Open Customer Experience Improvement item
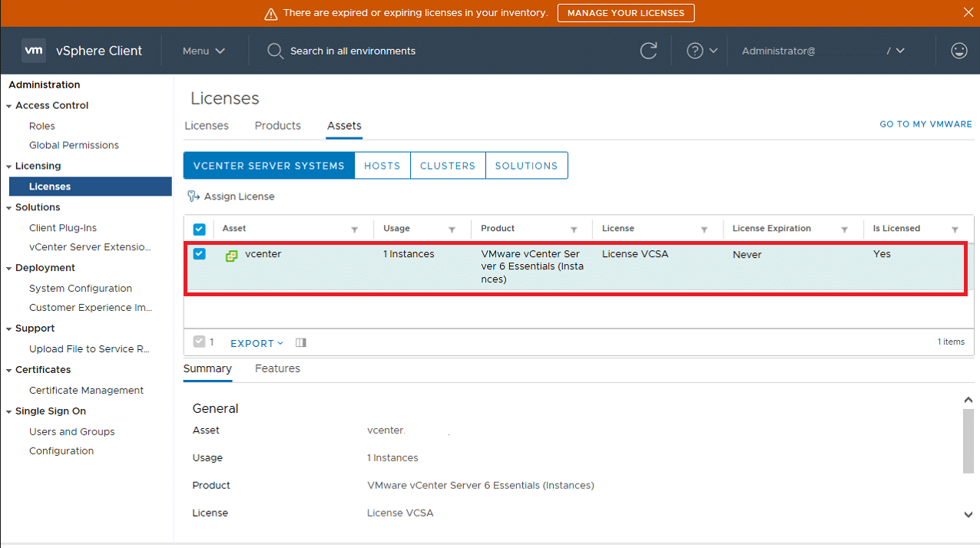 click(x=91, y=308)
